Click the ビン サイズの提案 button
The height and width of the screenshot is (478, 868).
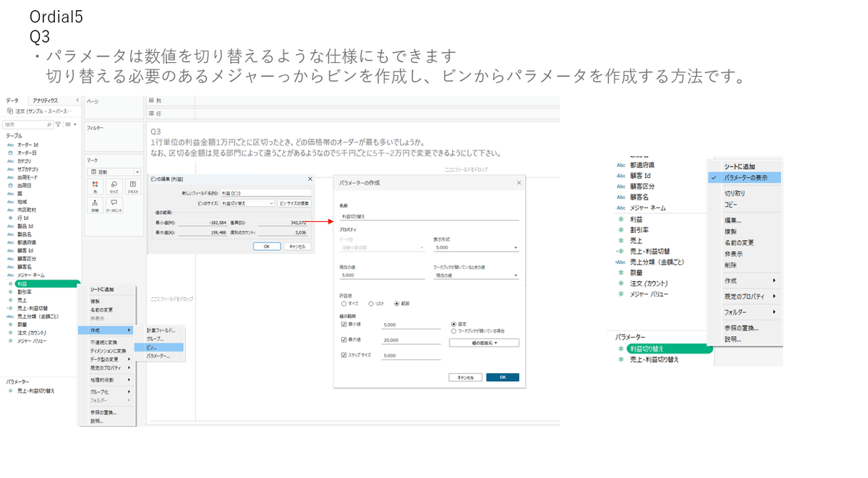(x=294, y=203)
